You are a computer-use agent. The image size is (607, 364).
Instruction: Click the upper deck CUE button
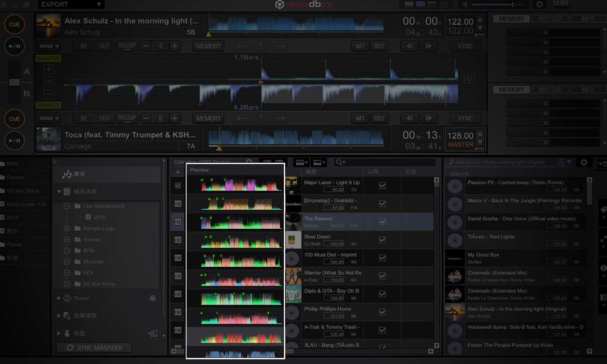pyautogui.click(x=14, y=24)
